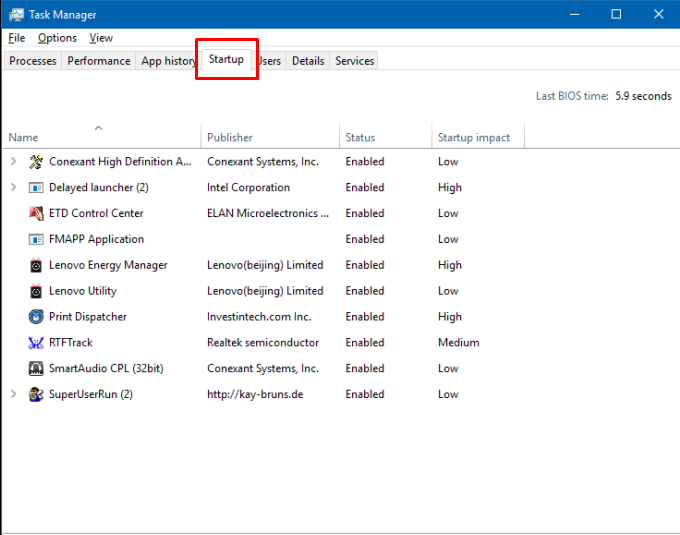Viewport: 680px width, 535px height.
Task: Switch to the Details tab
Action: click(308, 61)
